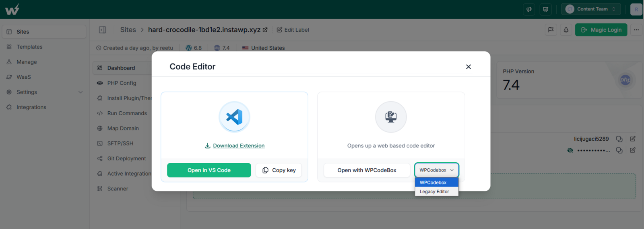
Task: Choose Legacy Editor from the dropdown list
Action: (437, 192)
